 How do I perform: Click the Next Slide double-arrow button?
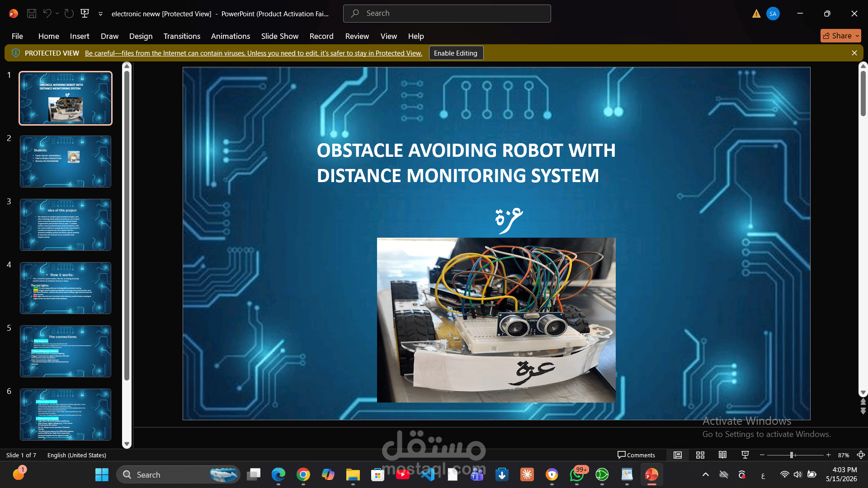[x=863, y=411]
